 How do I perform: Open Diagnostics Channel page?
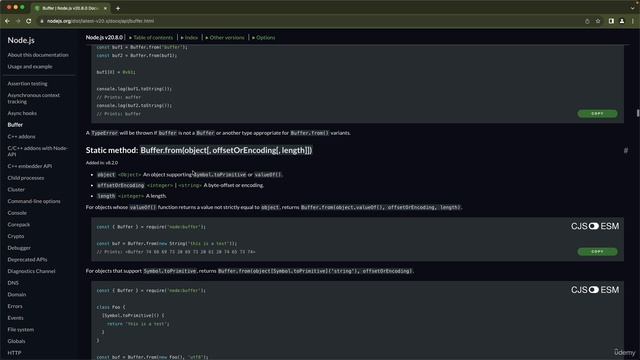(31, 271)
